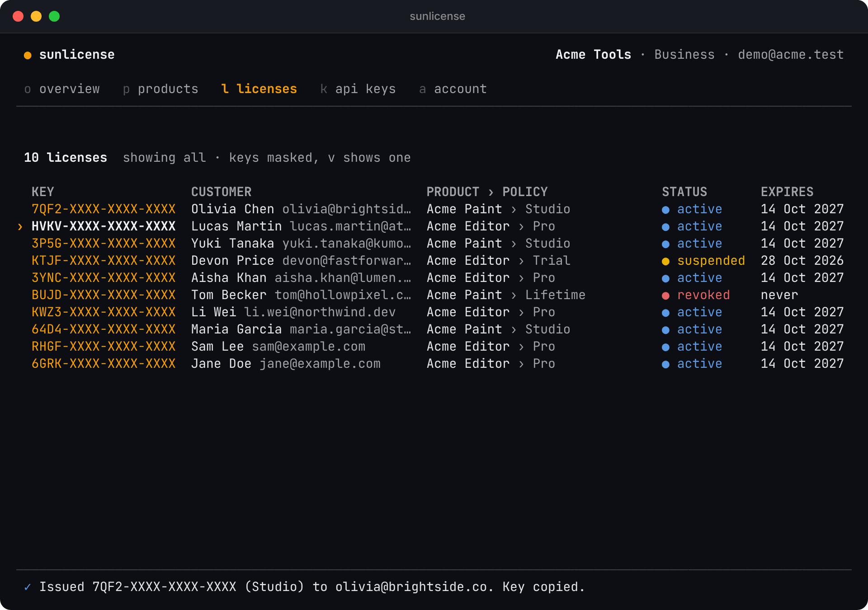This screenshot has height=610, width=868.
Task: Select license key 64D4-XXXX-XXXX-XXXX
Action: click(x=104, y=329)
